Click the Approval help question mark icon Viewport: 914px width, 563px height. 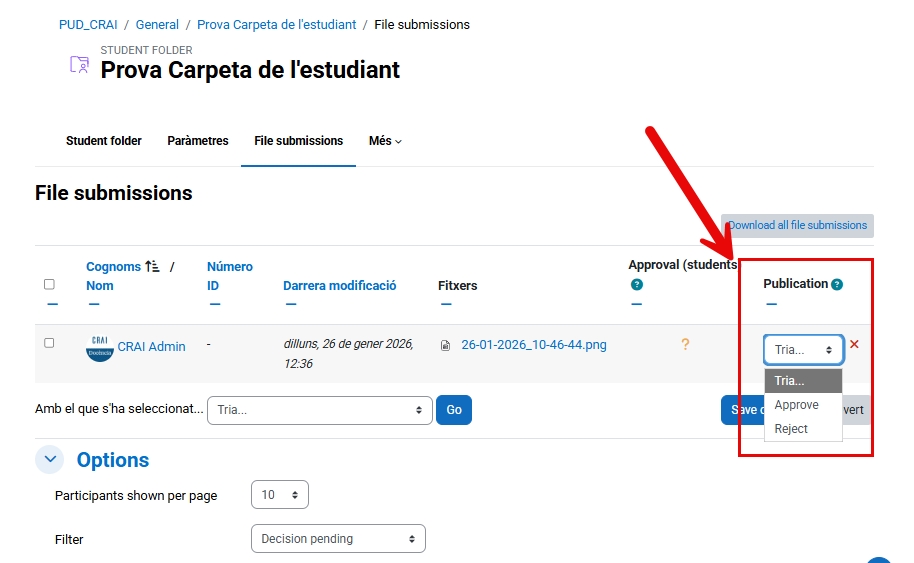coord(636,285)
